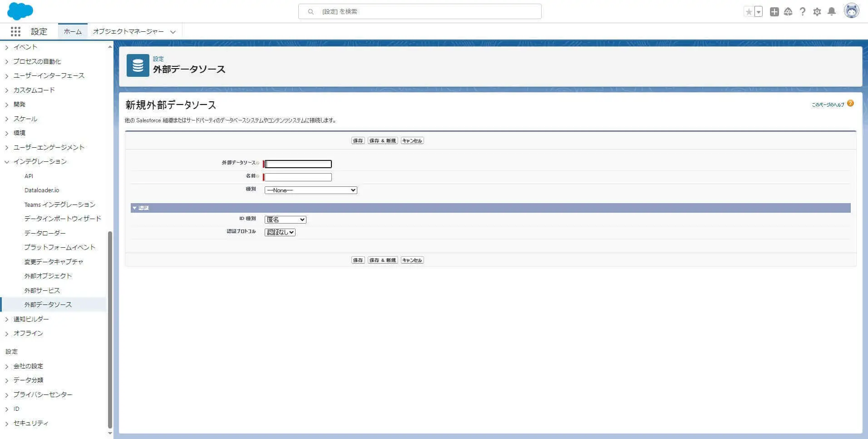Focus the 名前 input field
Image resolution: width=868 pixels, height=439 pixels.
pyautogui.click(x=298, y=177)
